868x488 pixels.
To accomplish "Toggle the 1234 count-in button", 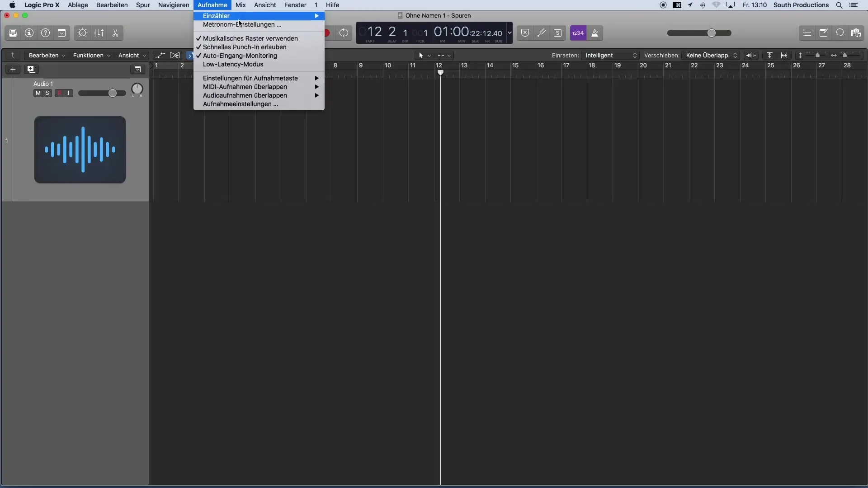I will pos(578,33).
